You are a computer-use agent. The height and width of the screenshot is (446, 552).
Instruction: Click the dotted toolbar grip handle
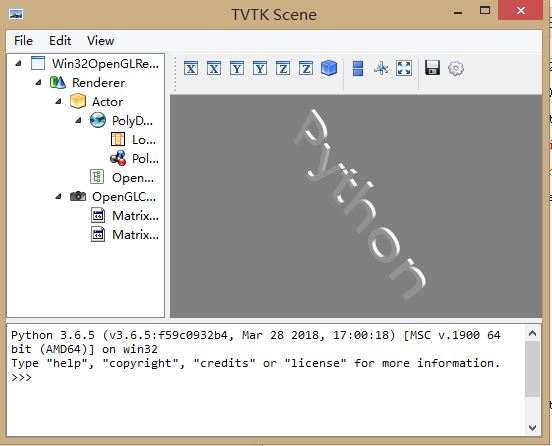175,75
